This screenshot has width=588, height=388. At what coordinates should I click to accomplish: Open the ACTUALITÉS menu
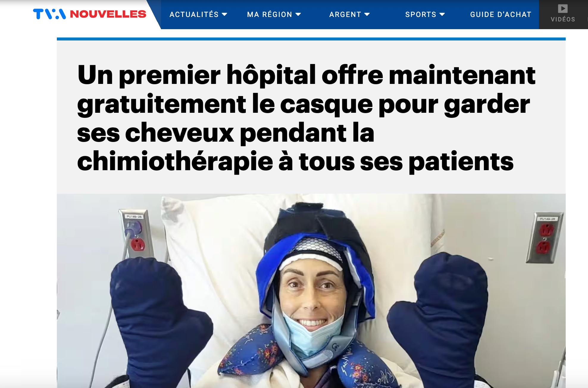click(194, 14)
